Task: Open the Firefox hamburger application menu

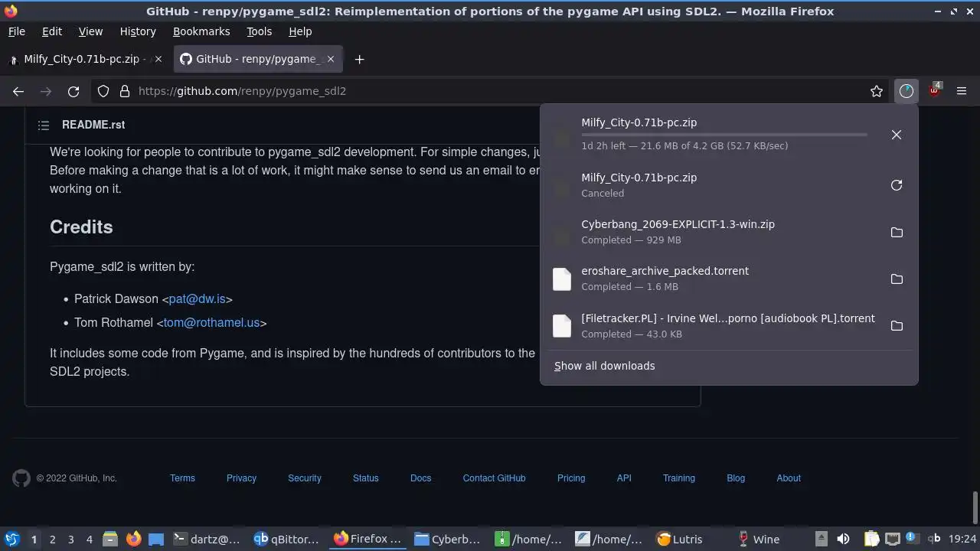Action: 962,91
